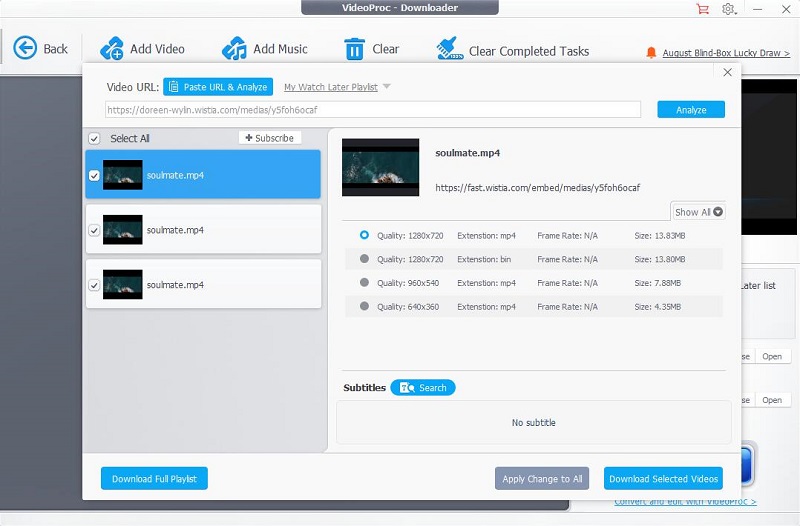The image size is (800, 526).
Task: Select the 640x360 quality radio button
Action: 364,306
